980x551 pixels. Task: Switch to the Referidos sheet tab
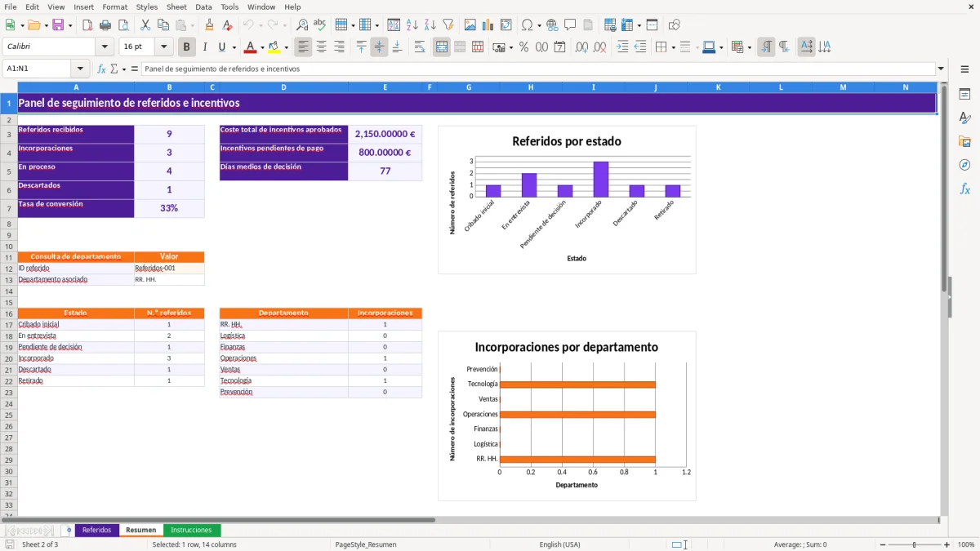[96, 530]
